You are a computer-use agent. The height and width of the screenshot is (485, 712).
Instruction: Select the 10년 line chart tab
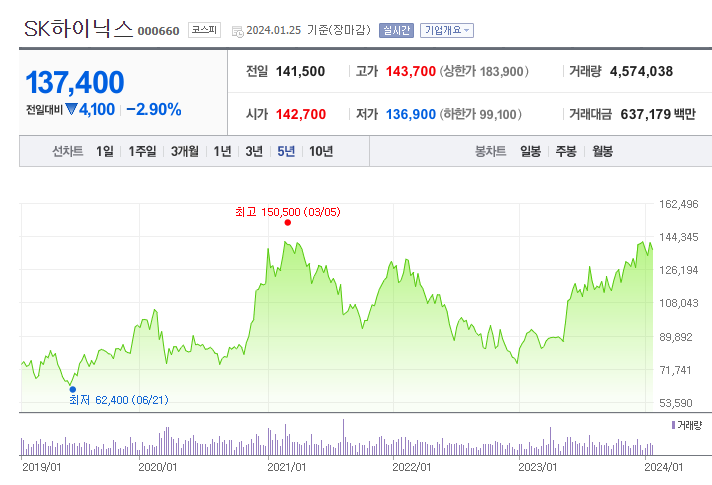pos(321,151)
